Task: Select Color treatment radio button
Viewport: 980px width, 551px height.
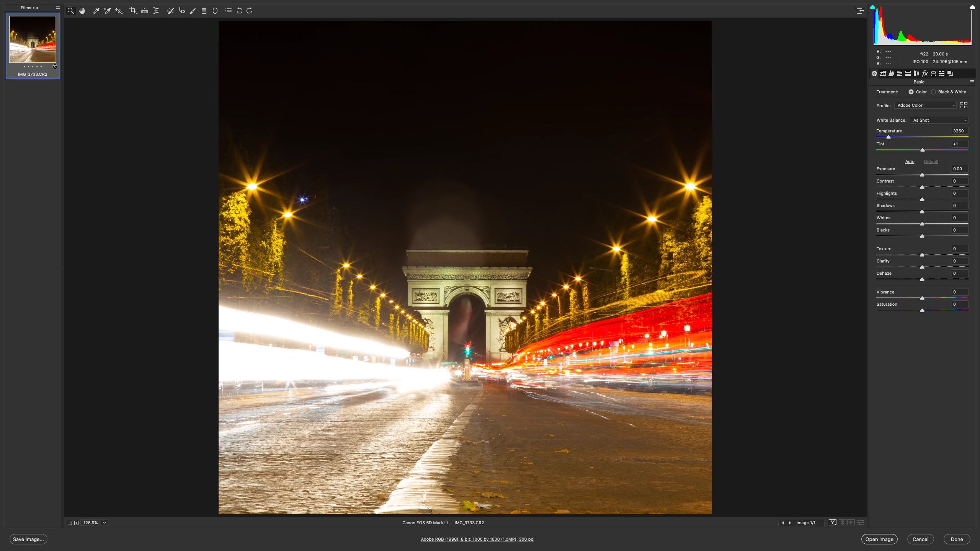Action: 911,92
